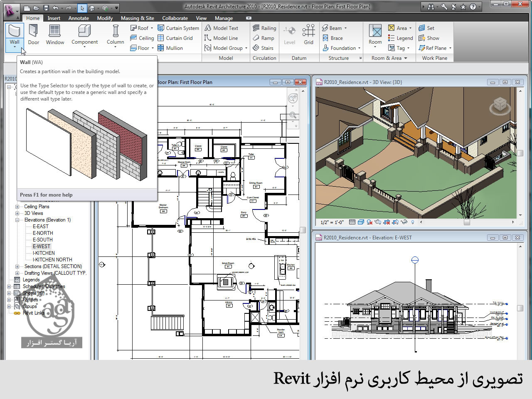This screenshot has width=532, height=399.
Task: Open the Foundation dropdown arrow
Action: tap(359, 48)
